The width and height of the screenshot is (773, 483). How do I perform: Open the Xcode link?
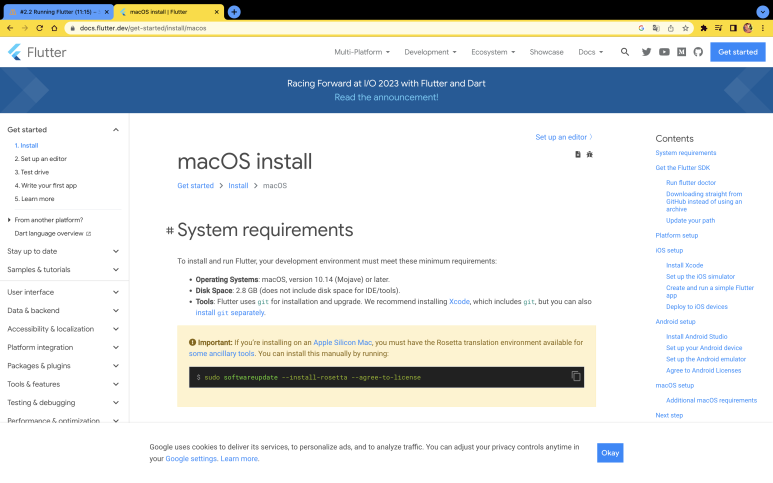click(x=459, y=302)
